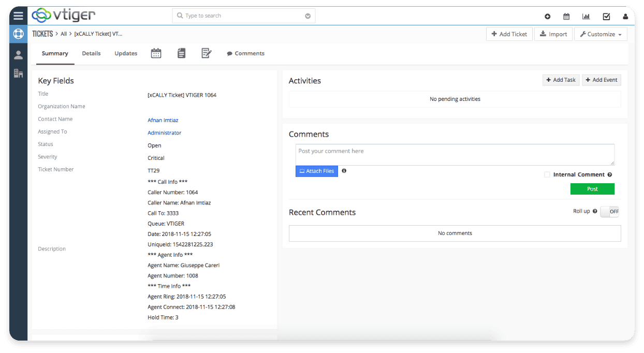644x353 pixels.
Task: Click the Caller Number: 1064 line
Action: [173, 193]
